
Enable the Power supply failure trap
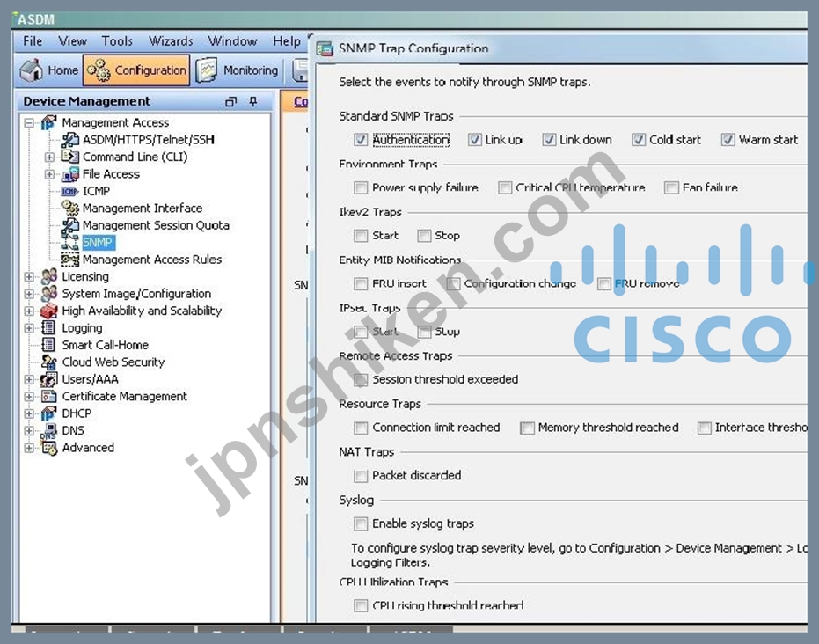[361, 187]
